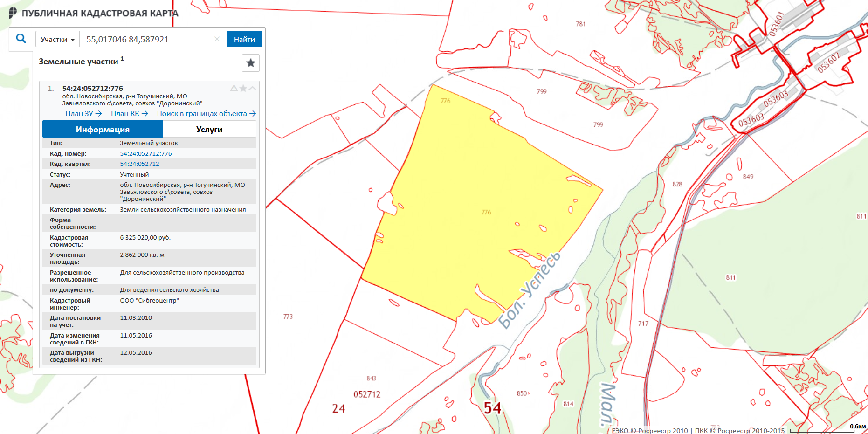Toggle favorite star for parcel 54:24:052712:776

tap(243, 88)
